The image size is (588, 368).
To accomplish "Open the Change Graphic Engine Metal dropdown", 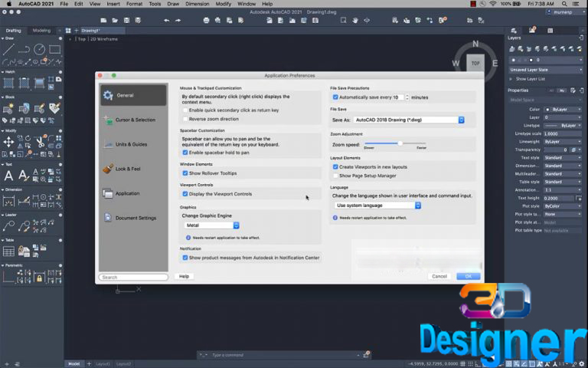I will click(x=212, y=225).
